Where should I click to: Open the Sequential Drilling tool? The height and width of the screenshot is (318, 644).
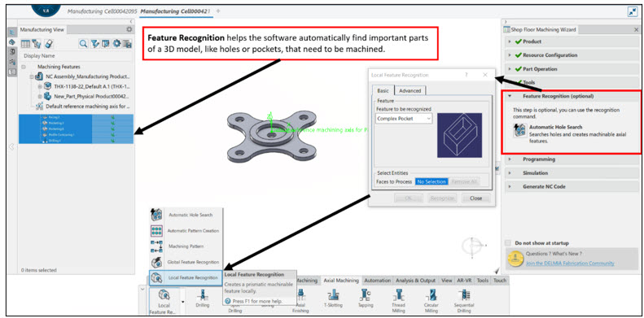click(464, 295)
